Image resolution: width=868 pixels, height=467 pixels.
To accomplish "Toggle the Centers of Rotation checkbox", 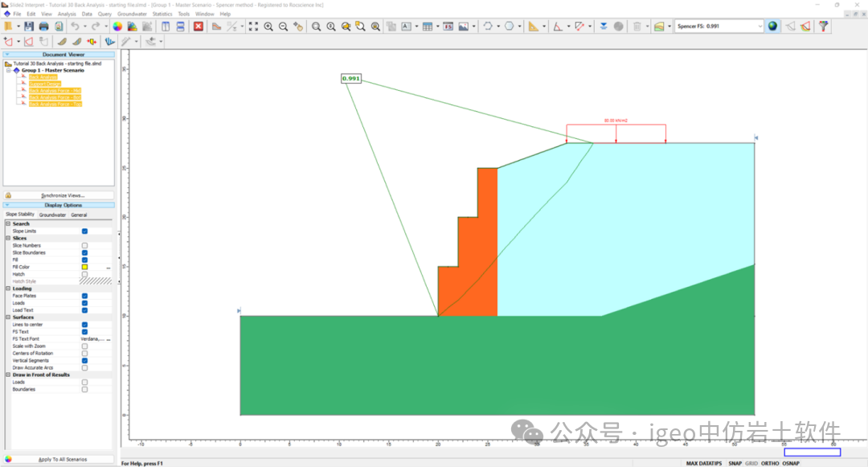I will tap(84, 353).
